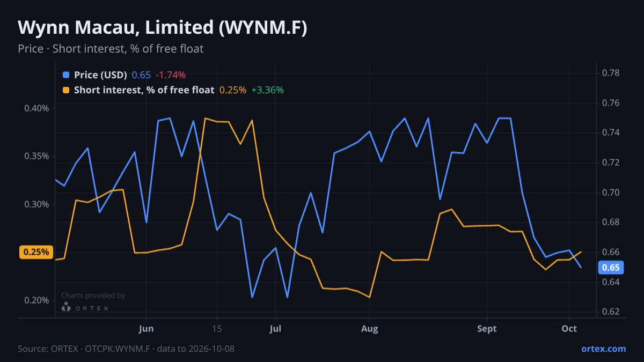Click the subtitle Price · Short interest, % of free float
This screenshot has width=644, height=362.
(x=111, y=49)
